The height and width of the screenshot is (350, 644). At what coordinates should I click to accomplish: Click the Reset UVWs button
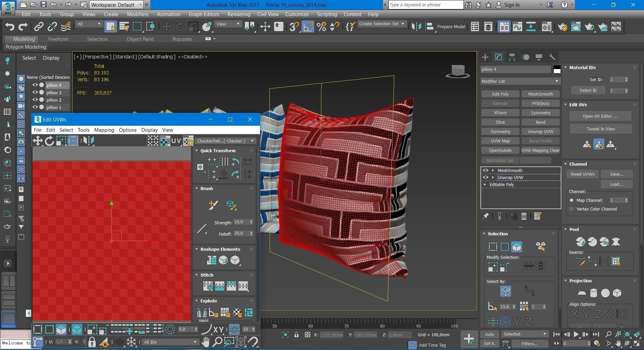583,174
